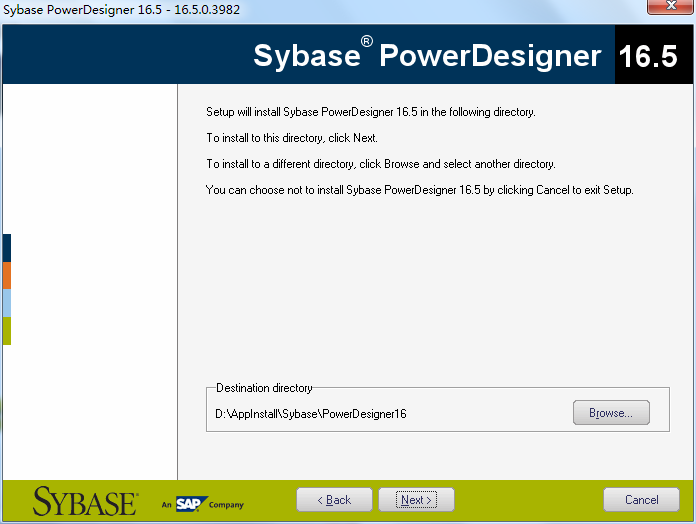Viewport: 696px width, 524px height.
Task: Click the line 'Setup will install Sybase PowerDesigner 16.5'
Action: point(371,112)
